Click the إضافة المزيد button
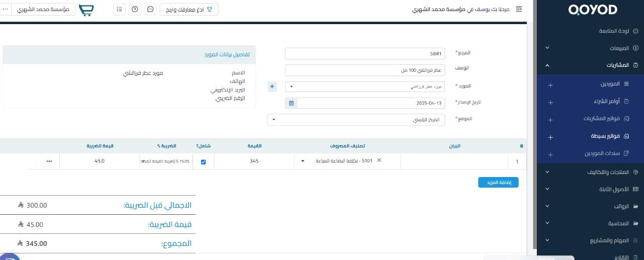This screenshot has width=644, height=260. tap(498, 183)
